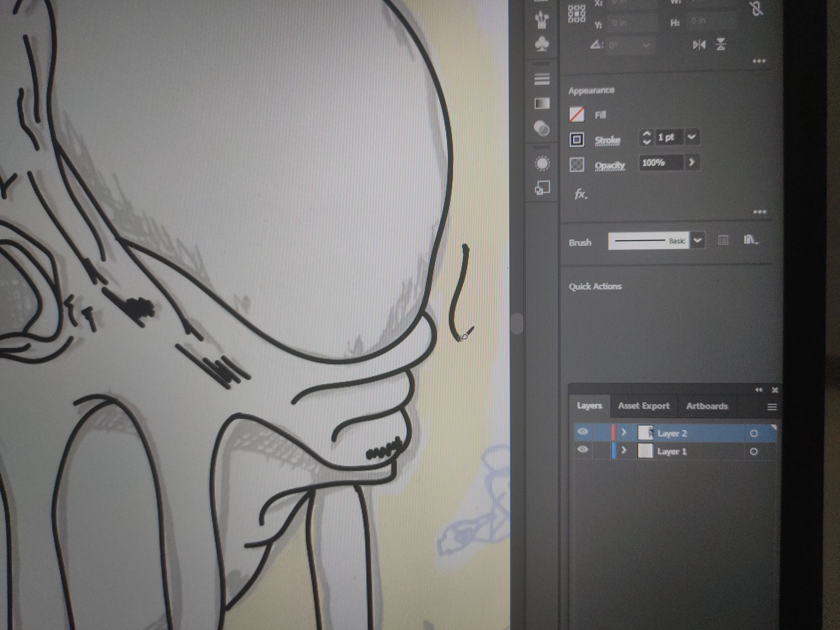
Task: Click the Opacity label link
Action: 610,166
